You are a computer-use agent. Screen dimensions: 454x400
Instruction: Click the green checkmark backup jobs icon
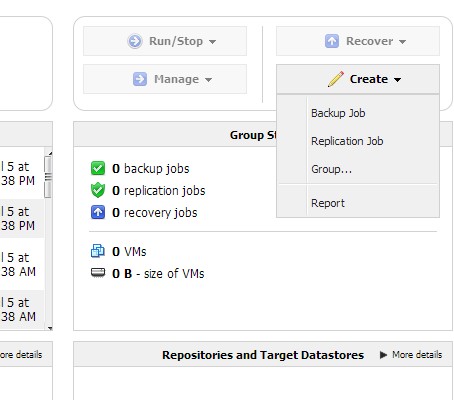pos(98,168)
